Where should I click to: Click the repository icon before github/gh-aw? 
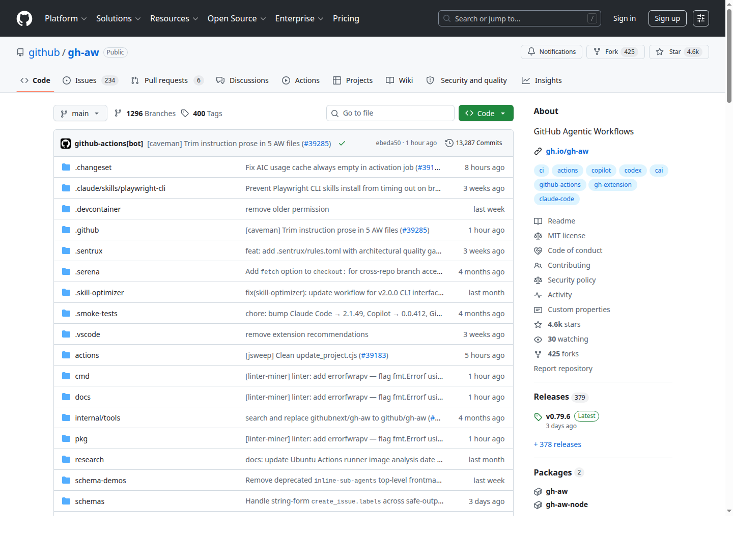[x=20, y=52]
